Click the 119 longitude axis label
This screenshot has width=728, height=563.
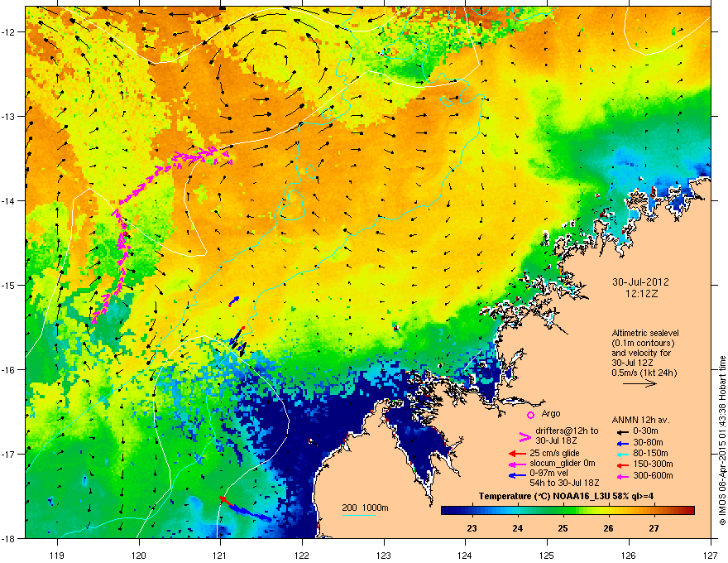(57, 555)
